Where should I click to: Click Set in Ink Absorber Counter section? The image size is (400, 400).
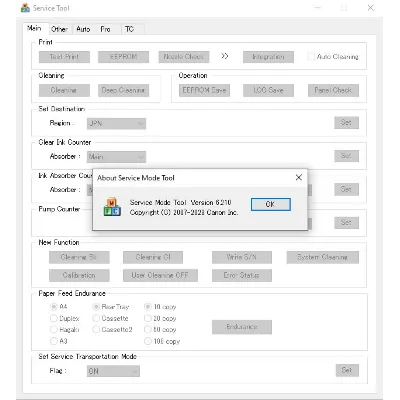pyautogui.click(x=347, y=189)
